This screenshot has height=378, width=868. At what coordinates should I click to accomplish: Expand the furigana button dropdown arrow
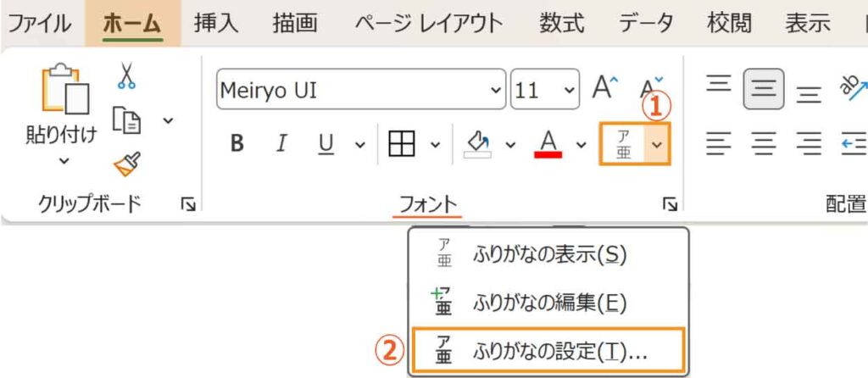[x=657, y=144]
